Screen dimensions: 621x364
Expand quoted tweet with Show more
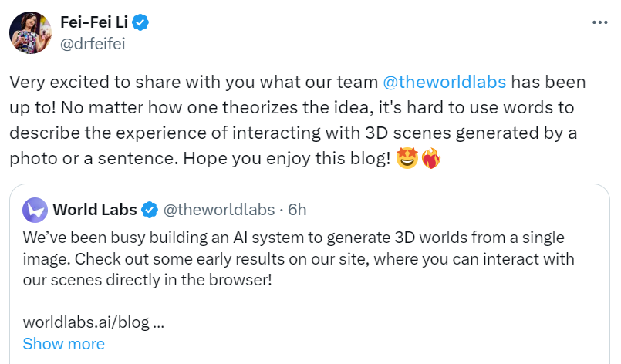tap(63, 344)
